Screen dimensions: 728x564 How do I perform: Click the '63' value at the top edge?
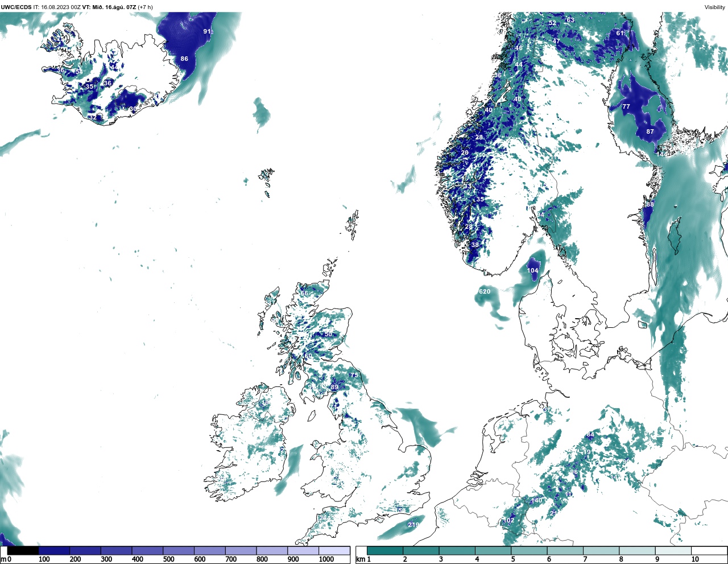(570, 20)
